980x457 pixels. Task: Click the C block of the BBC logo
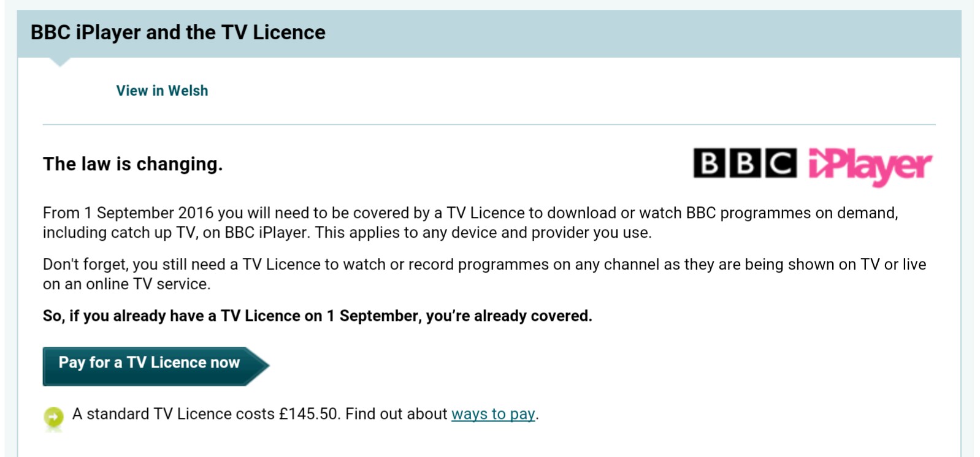(780, 163)
